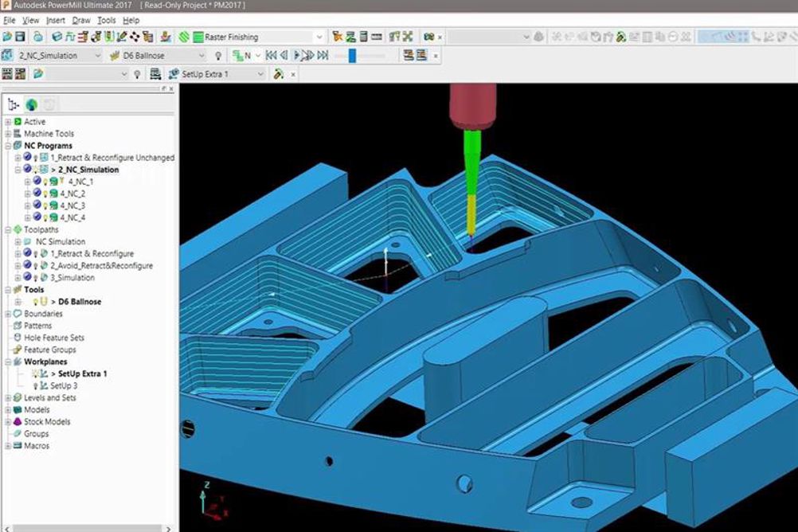Select 1_Retract & Reconfigure Unchanged NC program
This screenshot has width=798, height=532.
(x=112, y=158)
